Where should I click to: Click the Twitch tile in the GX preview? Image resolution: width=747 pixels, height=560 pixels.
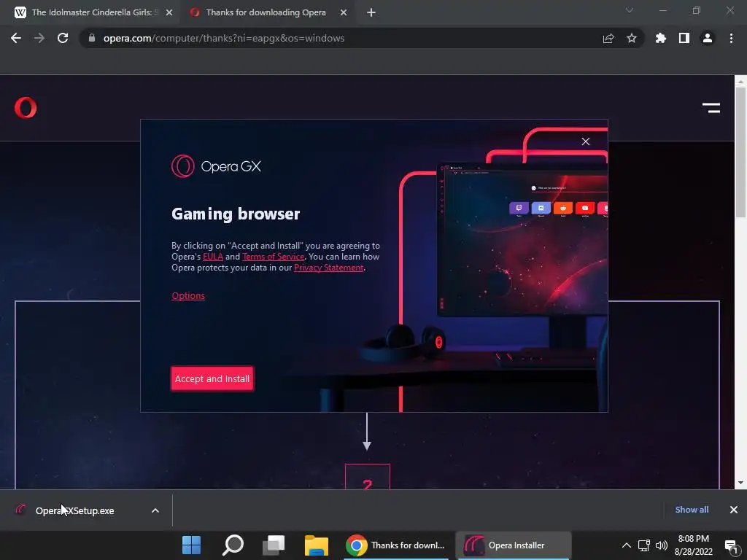click(x=519, y=208)
